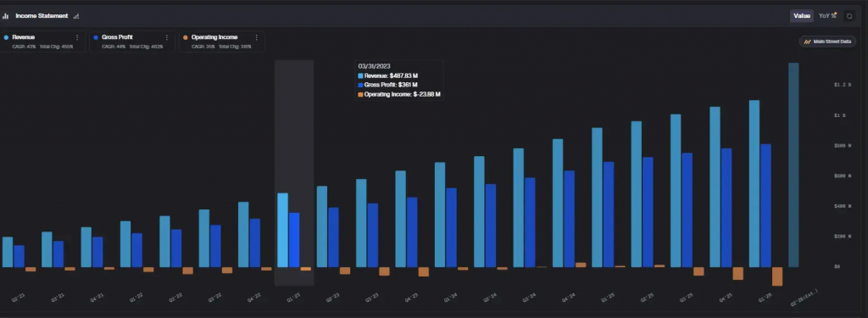Click Operating Income CAGR: 35% text
This screenshot has height=318, width=868.
tap(203, 47)
